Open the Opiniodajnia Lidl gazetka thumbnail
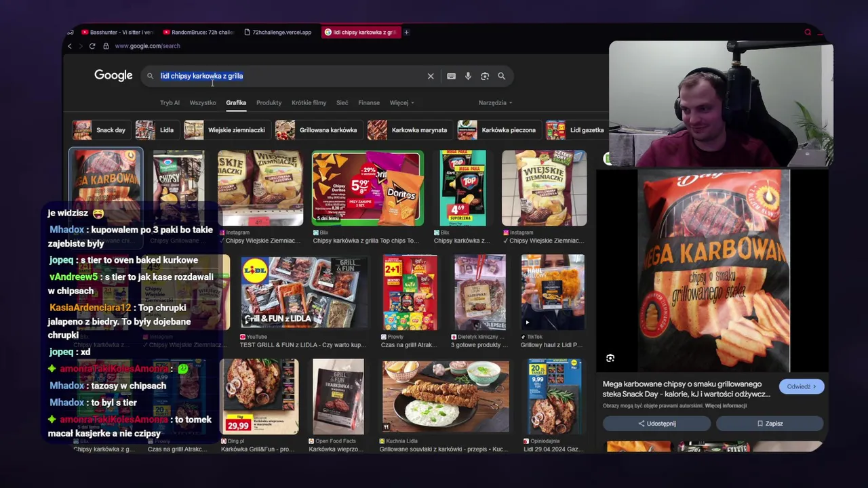The image size is (868, 488). point(554,396)
